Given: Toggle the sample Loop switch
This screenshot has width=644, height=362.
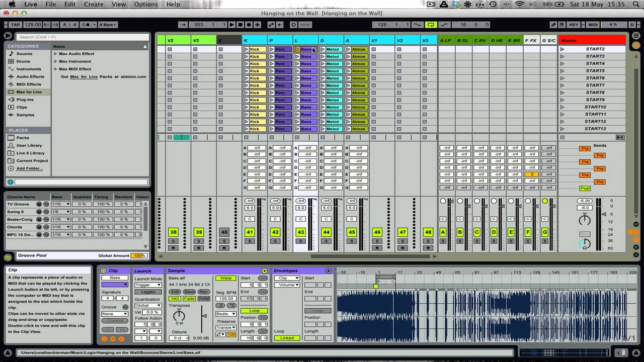Looking at the screenshot, I should click(254, 311).
